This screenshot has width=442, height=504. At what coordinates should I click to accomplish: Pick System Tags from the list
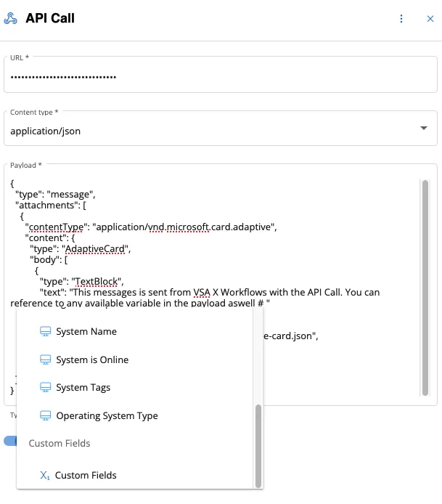tap(83, 388)
